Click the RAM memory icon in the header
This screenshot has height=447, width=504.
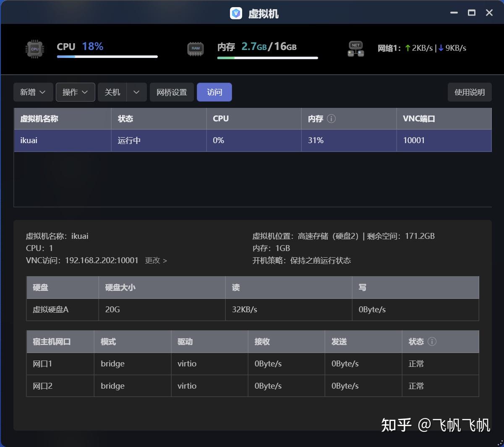click(195, 48)
